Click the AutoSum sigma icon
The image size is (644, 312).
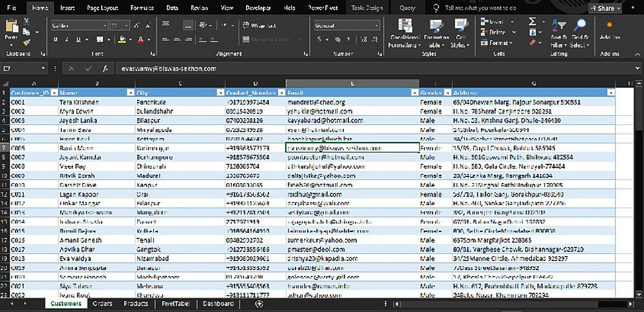pyautogui.click(x=532, y=22)
